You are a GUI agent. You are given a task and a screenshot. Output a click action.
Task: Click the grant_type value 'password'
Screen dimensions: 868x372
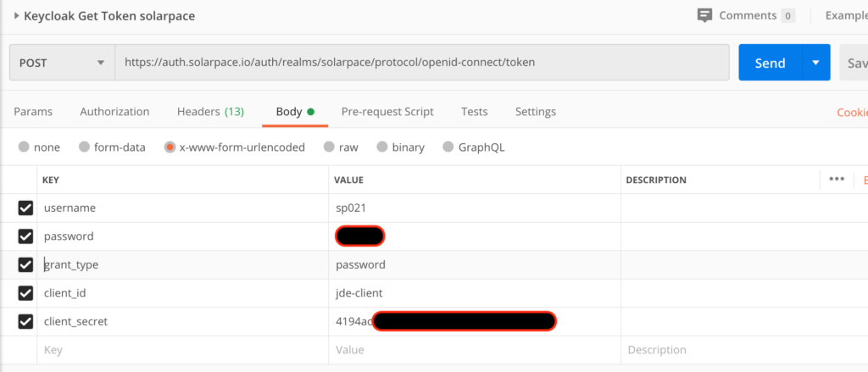pyautogui.click(x=475, y=264)
